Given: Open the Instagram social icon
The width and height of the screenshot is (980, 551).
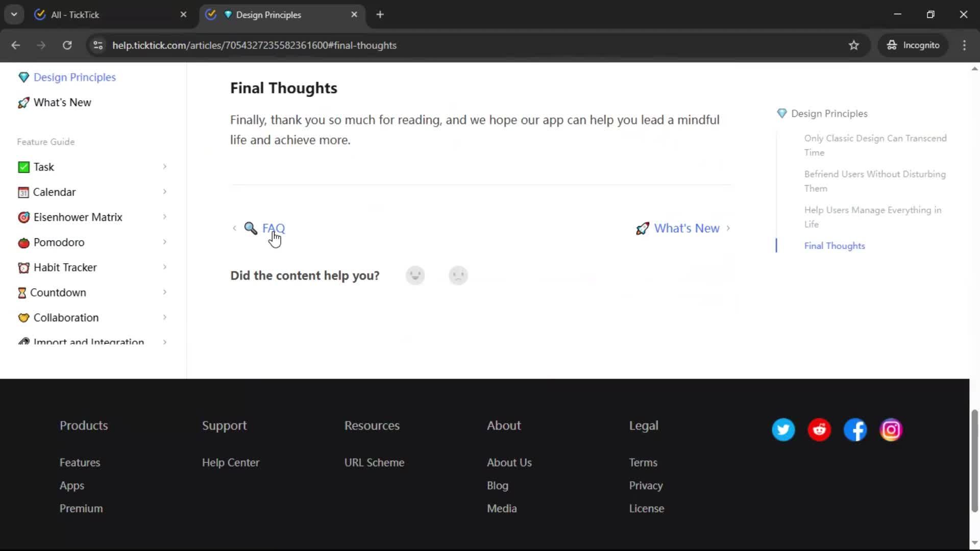Looking at the screenshot, I should click(891, 430).
